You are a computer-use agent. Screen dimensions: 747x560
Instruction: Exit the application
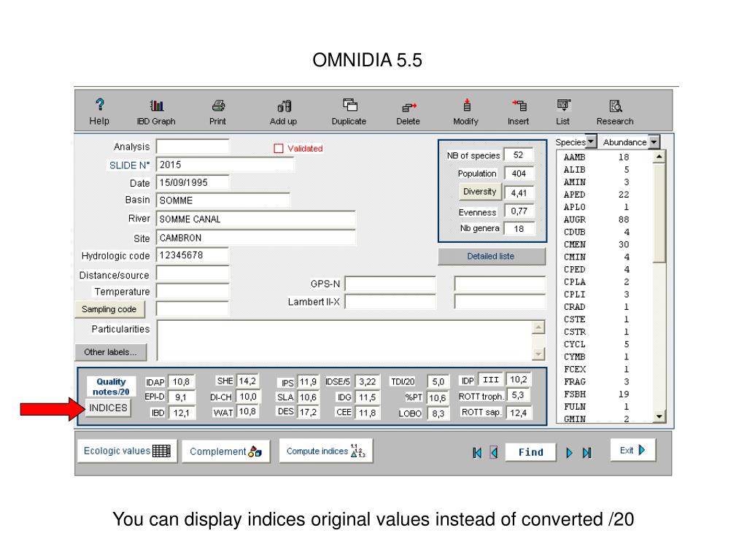click(632, 450)
